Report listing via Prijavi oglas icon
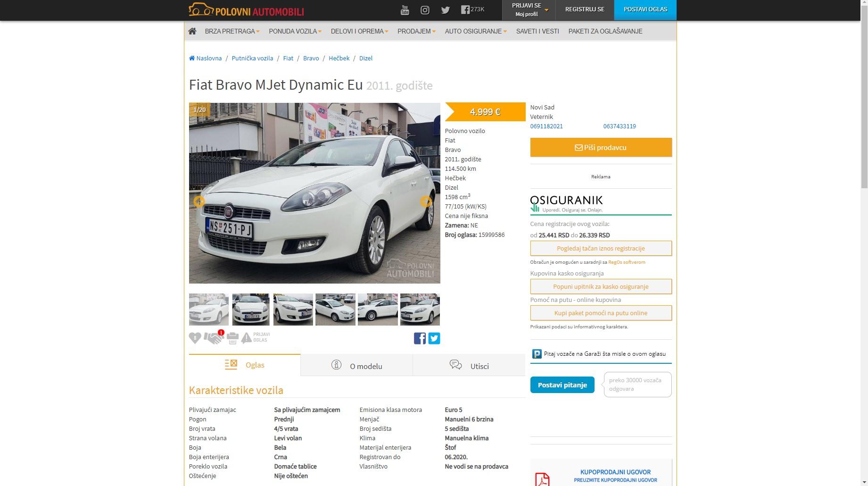868x486 pixels. coord(256,337)
